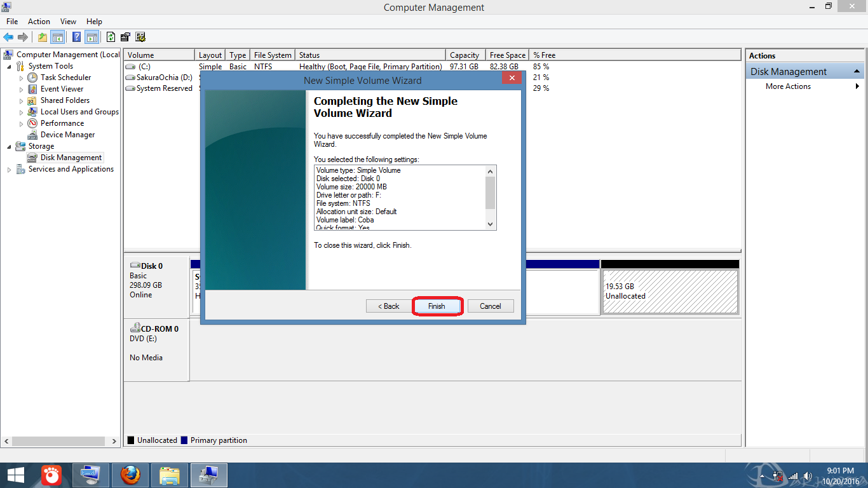Click the blue Help question mark icon
Screen dimensions: 868x488
coord(77,37)
